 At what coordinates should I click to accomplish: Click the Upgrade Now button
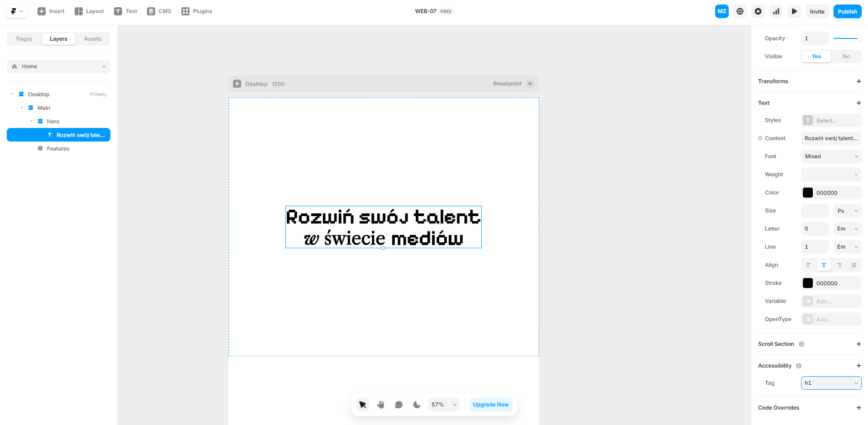[491, 405]
